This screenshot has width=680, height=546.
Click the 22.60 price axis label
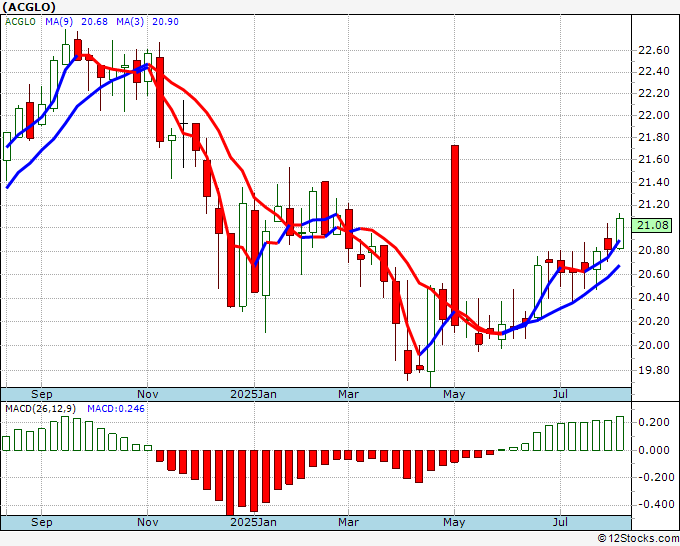click(x=654, y=50)
